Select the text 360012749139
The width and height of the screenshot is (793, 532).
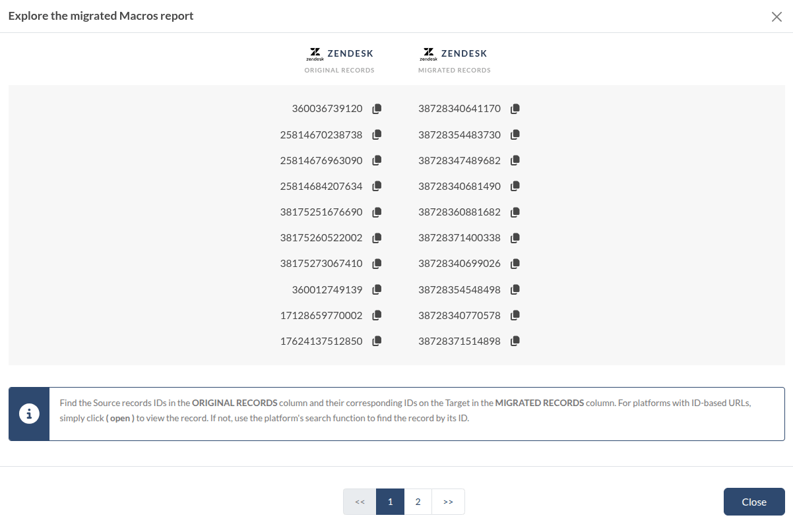point(327,289)
